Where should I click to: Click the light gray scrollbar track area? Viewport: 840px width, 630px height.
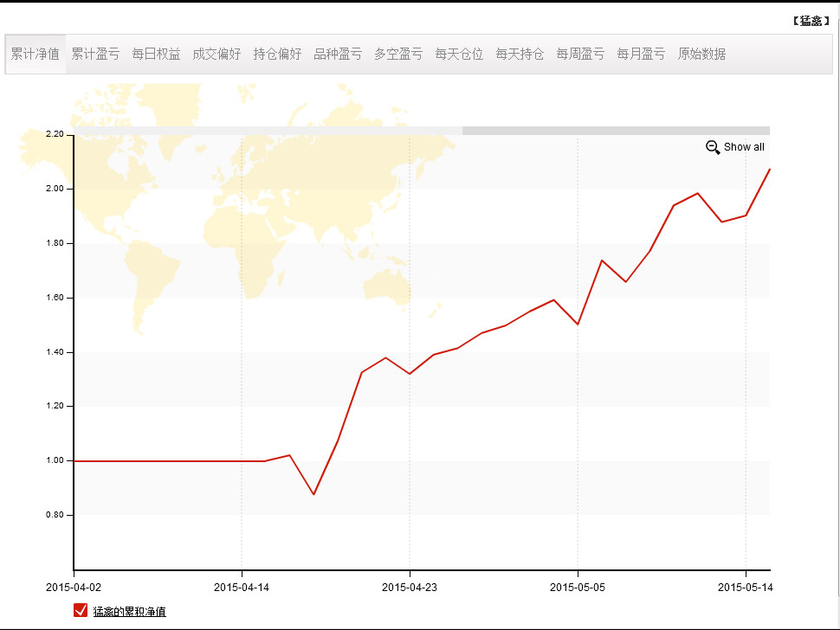[x=268, y=131]
